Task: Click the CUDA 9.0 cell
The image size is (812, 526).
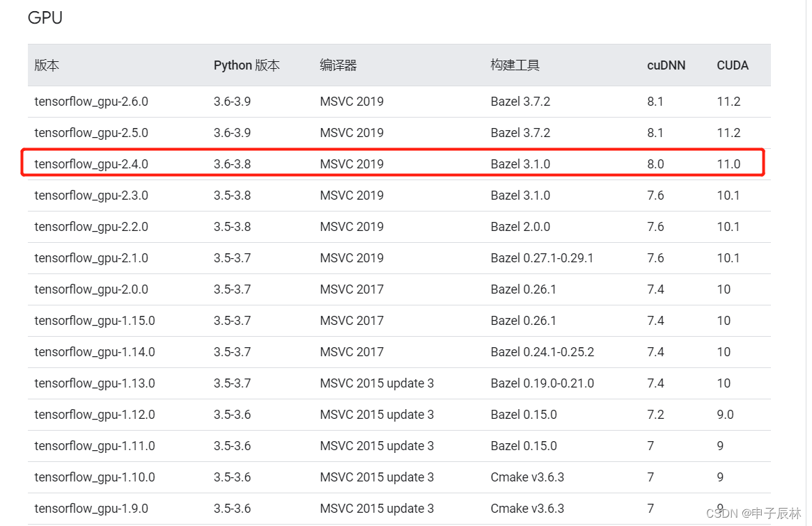Action: click(x=725, y=414)
